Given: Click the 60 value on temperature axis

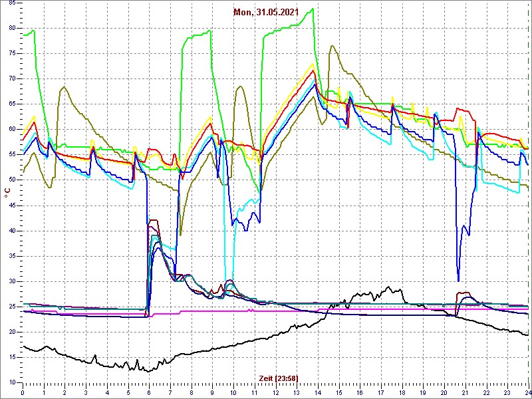Looking at the screenshot, I should 13,129.
